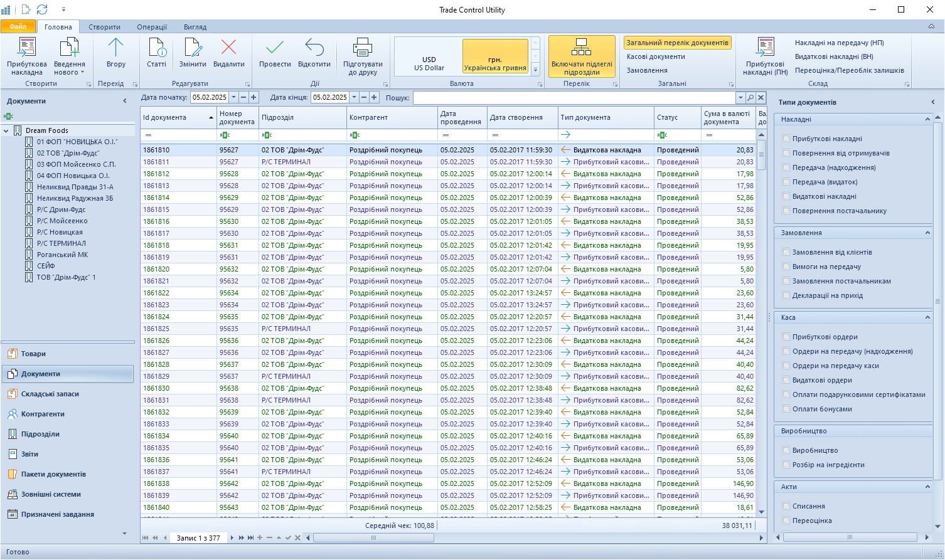Image resolution: width=945 pixels, height=560 pixels.
Task: Open the Пошук field dropdown arrow
Action: tap(740, 98)
